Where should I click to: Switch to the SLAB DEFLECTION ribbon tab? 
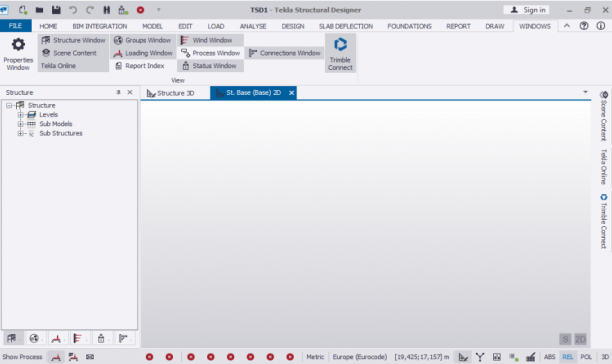click(346, 26)
